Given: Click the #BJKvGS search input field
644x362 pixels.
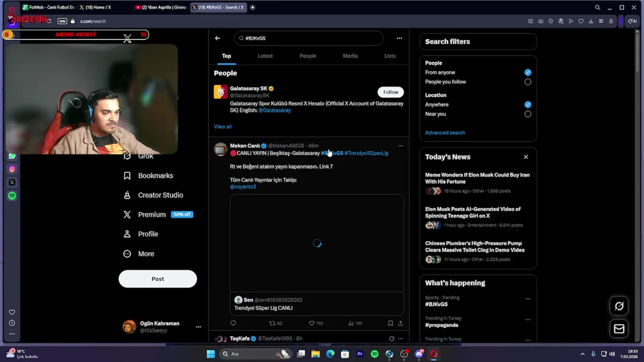Looking at the screenshot, I should (x=308, y=38).
